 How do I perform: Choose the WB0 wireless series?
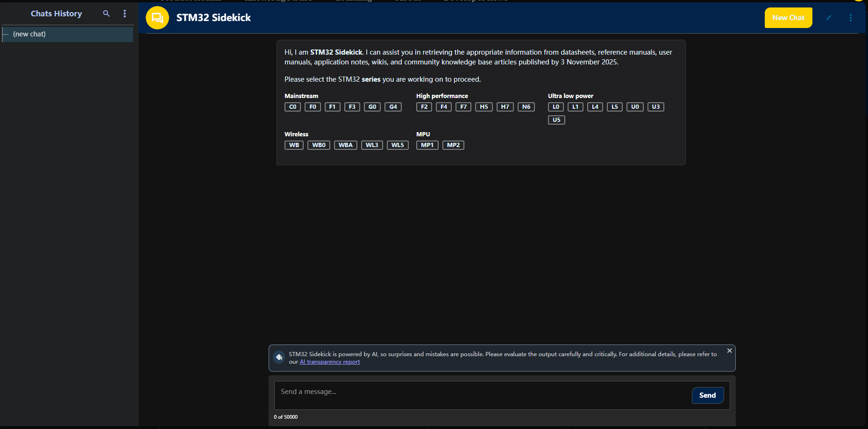point(319,145)
